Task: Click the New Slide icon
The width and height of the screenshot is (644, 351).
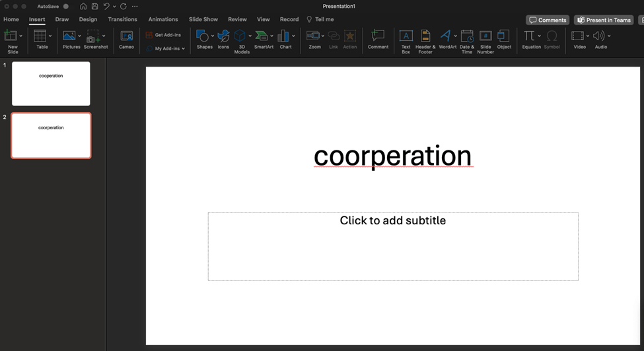Action: pos(11,36)
